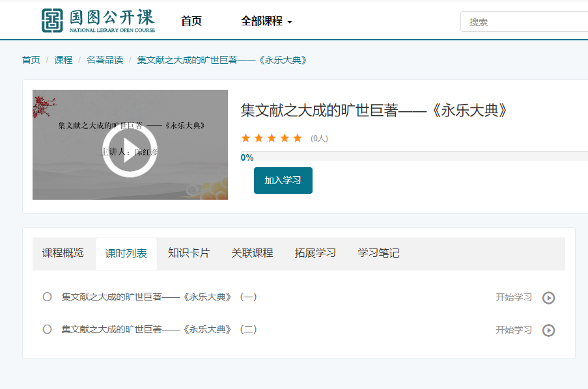Screen dimensions: 588x389
Task: Open lesson 《永乐大典》(一) title
Action: pyautogui.click(x=159, y=297)
